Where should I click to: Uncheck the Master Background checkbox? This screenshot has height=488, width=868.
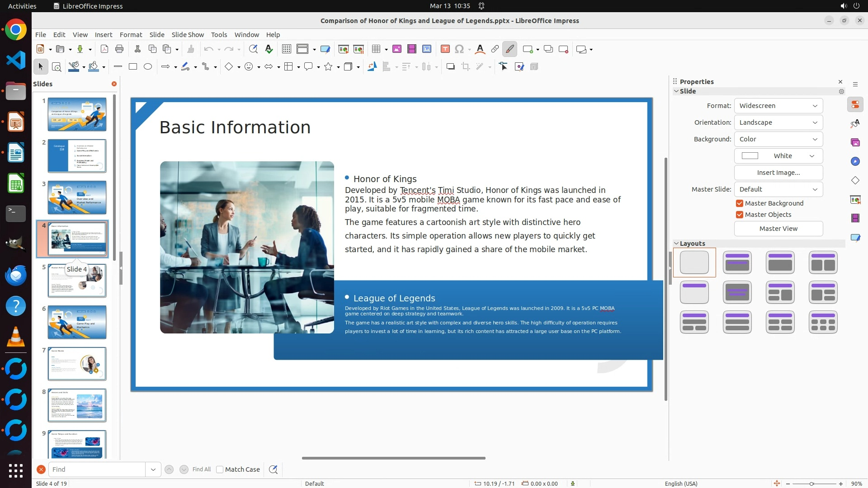tap(740, 203)
